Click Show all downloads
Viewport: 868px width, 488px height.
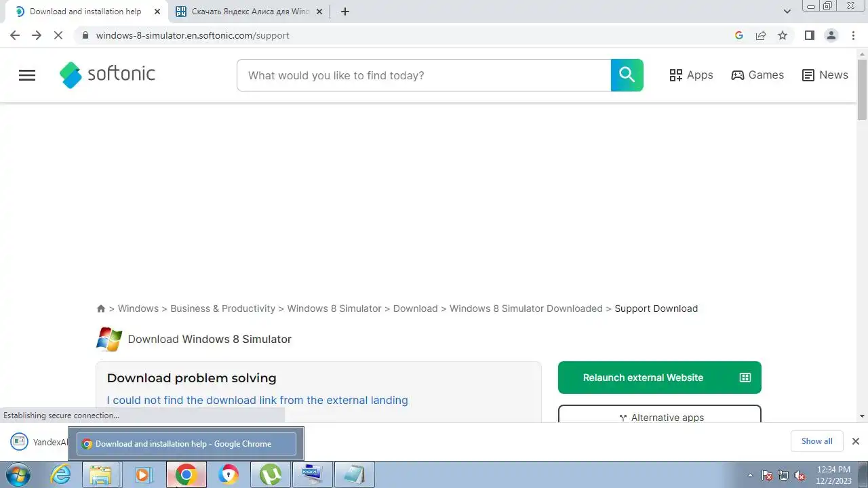[x=816, y=441]
